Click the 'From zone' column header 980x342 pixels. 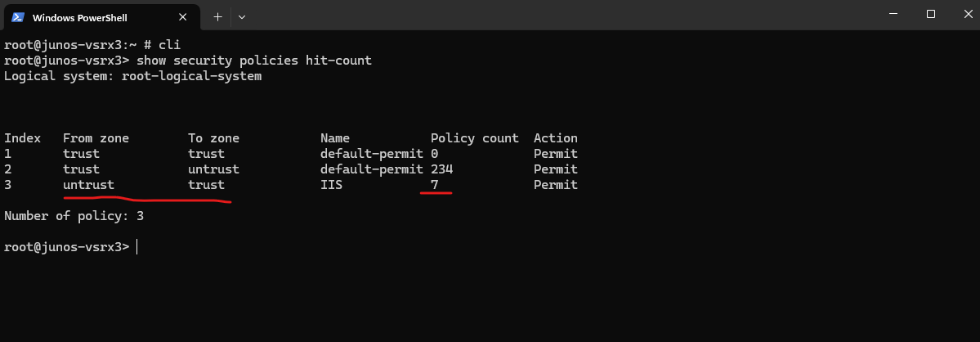(96, 138)
